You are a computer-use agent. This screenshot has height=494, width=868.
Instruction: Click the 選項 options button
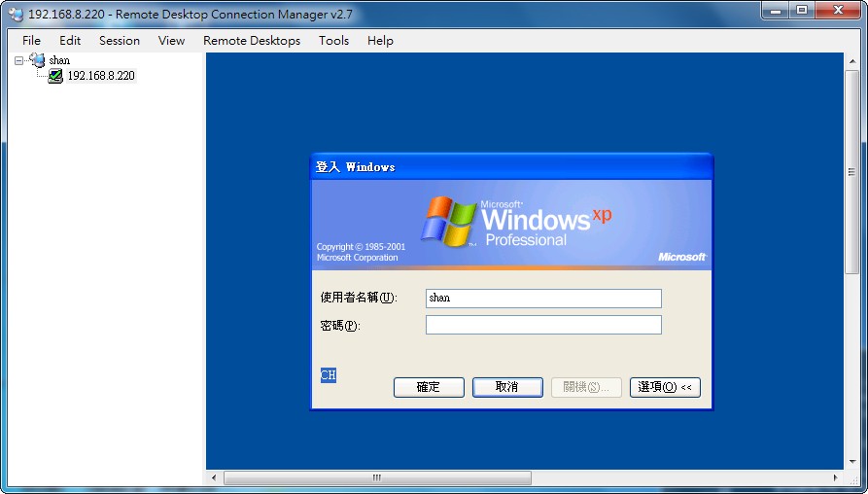tap(665, 387)
